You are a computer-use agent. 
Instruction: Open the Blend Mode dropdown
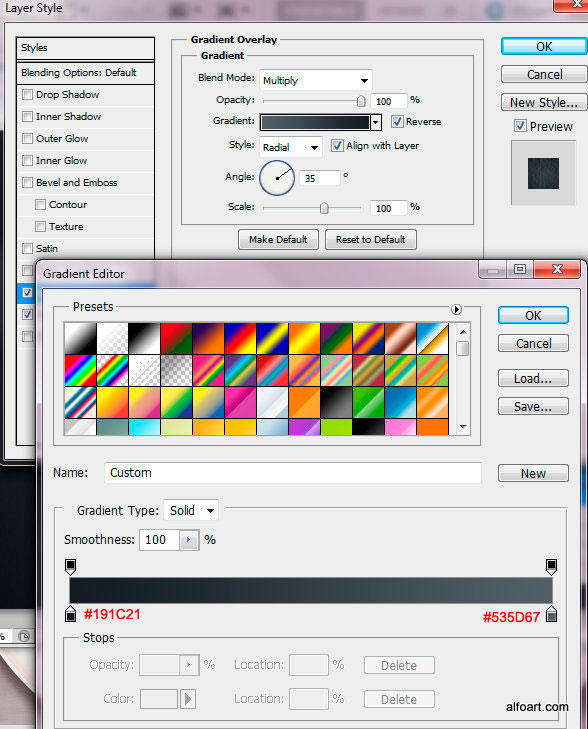click(316, 80)
